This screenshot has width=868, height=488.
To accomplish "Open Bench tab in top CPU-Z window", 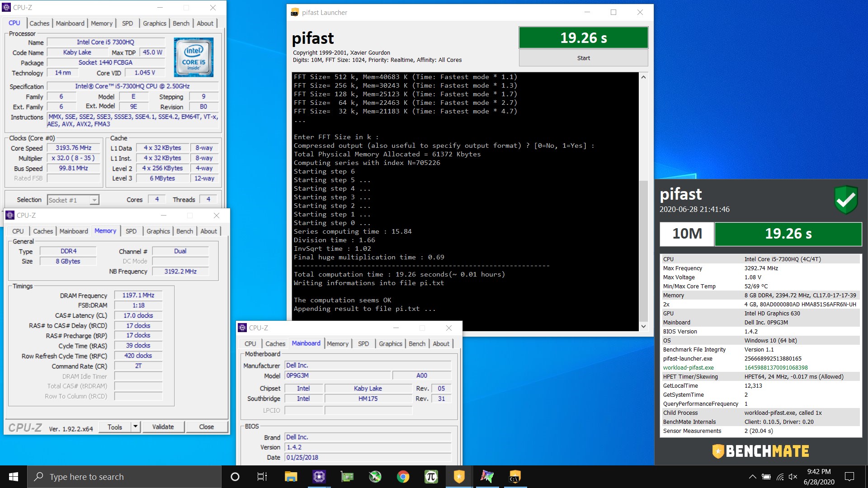I will point(181,23).
